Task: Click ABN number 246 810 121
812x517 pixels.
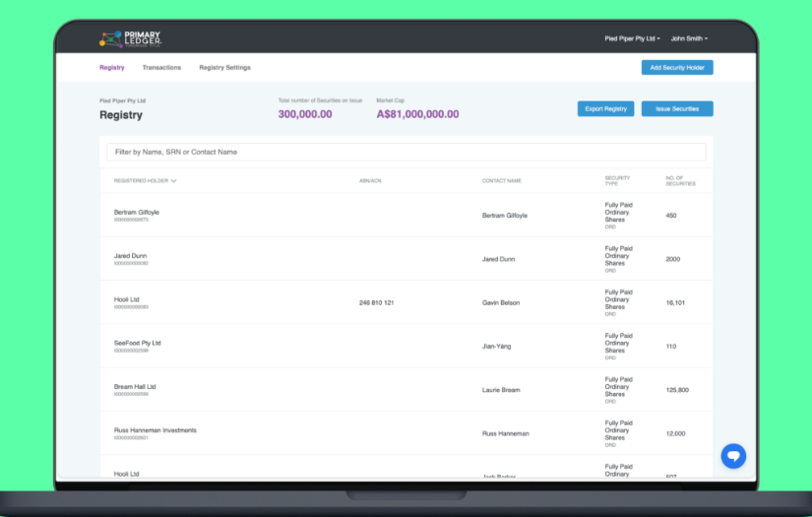Action: (x=377, y=302)
